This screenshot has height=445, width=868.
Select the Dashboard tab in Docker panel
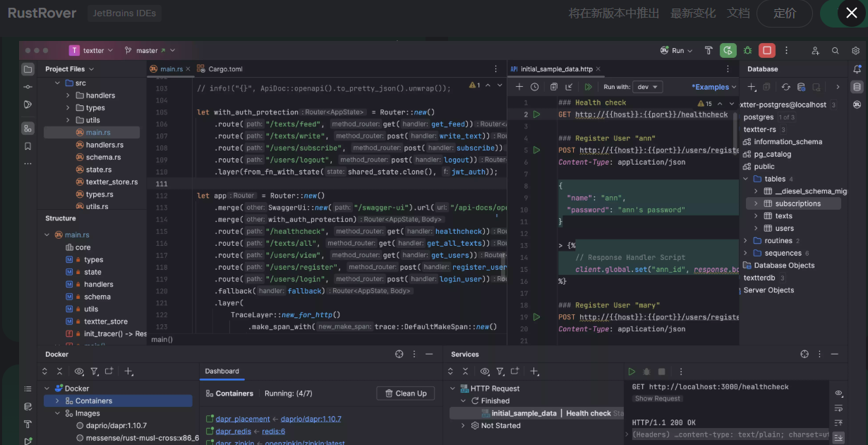(222, 371)
